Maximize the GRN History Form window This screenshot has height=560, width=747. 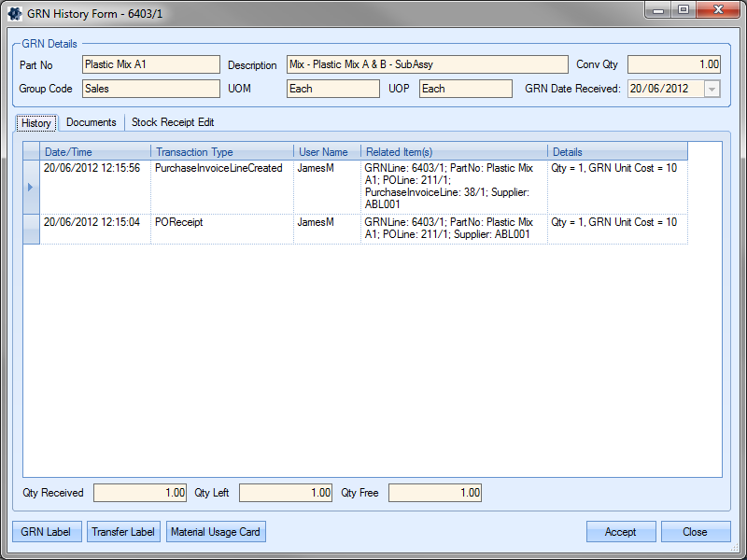pyautogui.click(x=684, y=10)
